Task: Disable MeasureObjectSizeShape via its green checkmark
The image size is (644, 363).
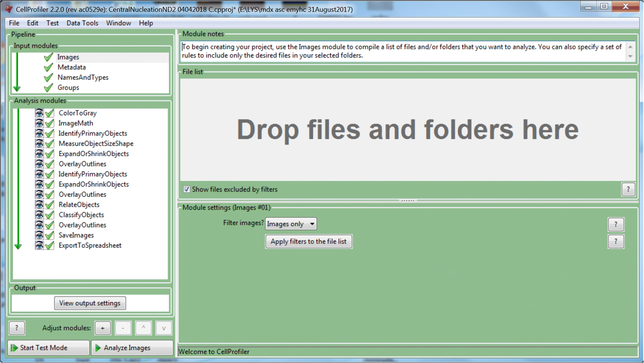Action: pyautogui.click(x=50, y=143)
